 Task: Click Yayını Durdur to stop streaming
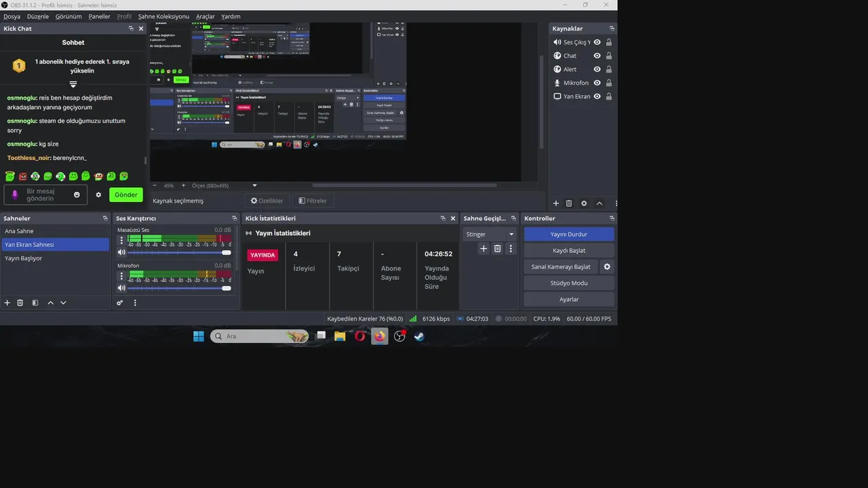click(x=569, y=234)
